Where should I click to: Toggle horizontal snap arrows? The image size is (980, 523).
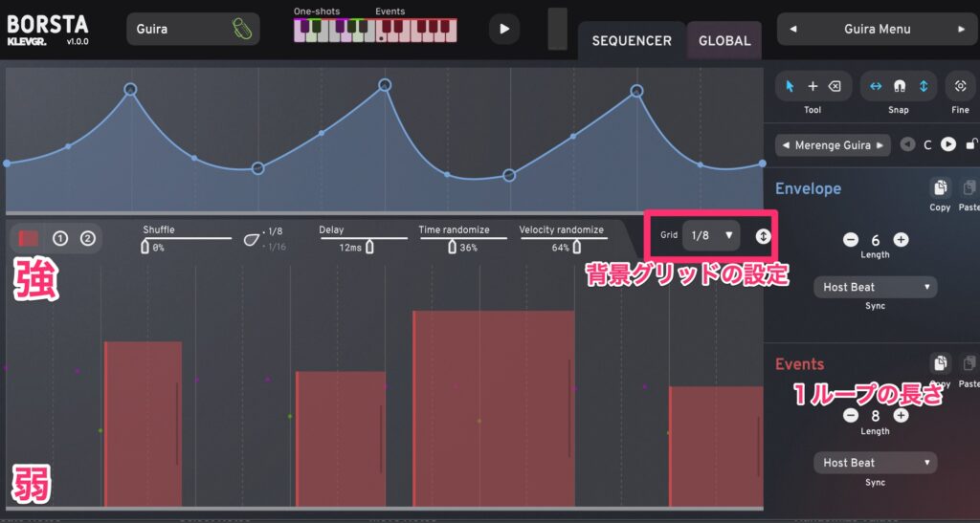click(875, 86)
